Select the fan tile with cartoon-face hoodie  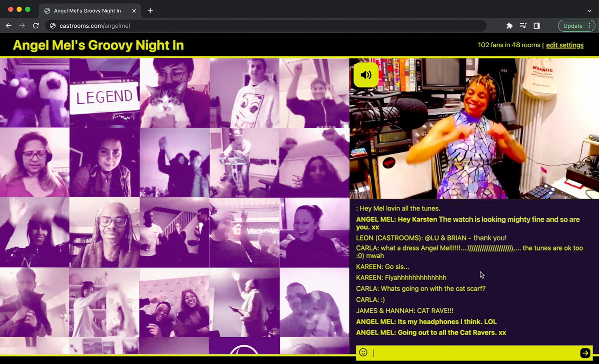[x=244, y=93]
